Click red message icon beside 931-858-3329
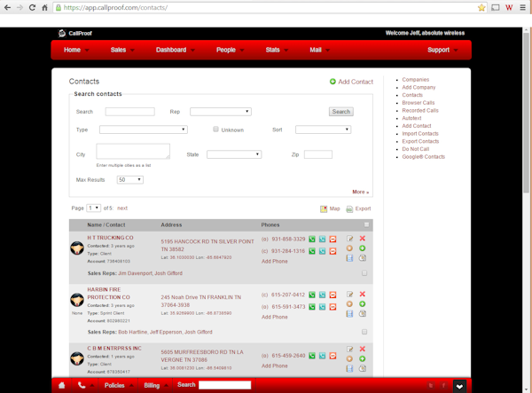 (x=332, y=240)
